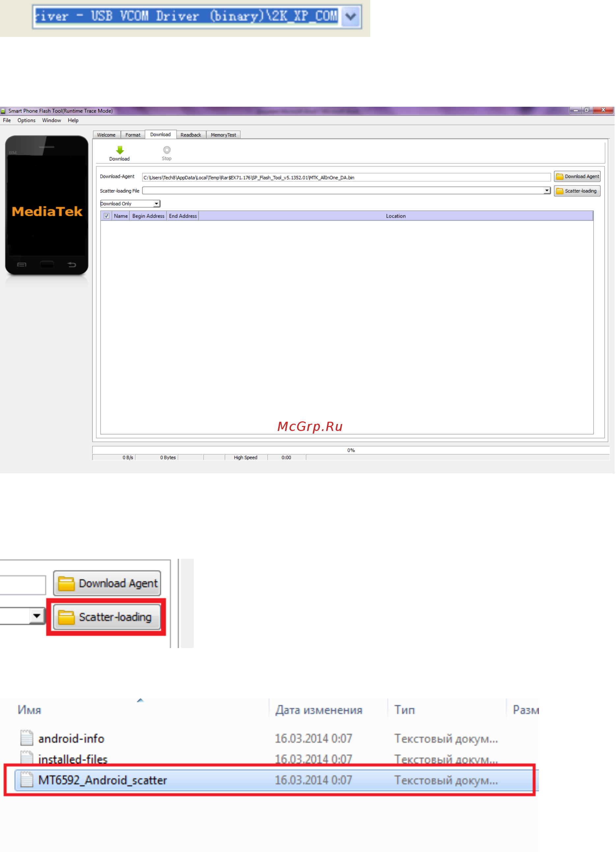Screen dimensions: 616x852
Task: Click the MediaTek phone image
Action: tap(46, 205)
